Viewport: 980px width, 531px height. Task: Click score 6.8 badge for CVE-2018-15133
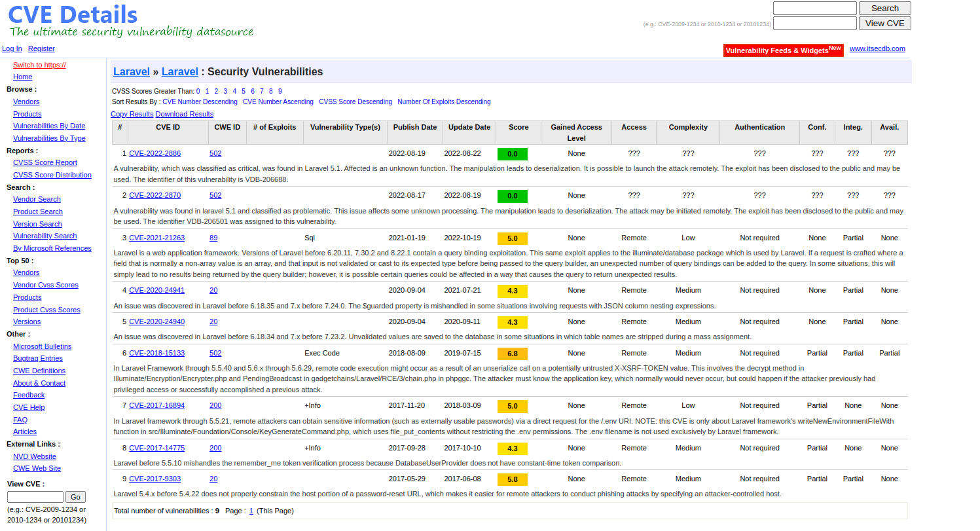[x=513, y=354]
